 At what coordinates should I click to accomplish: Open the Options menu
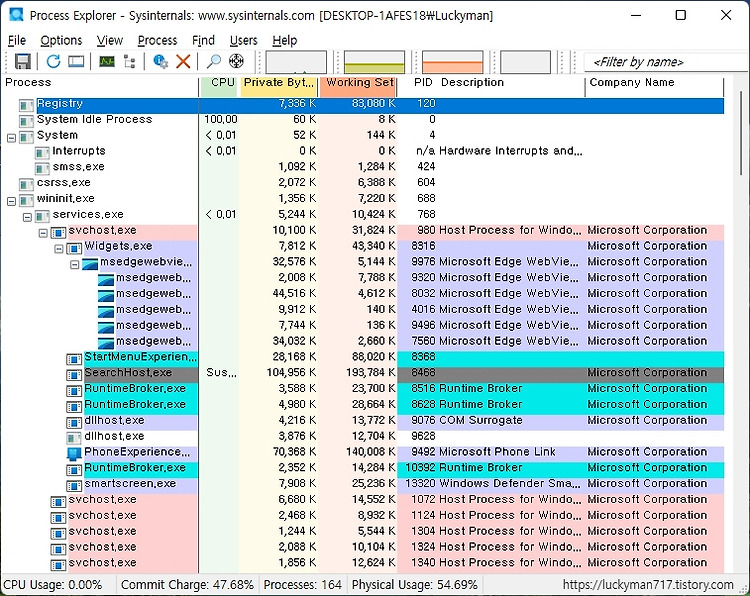pyautogui.click(x=61, y=41)
